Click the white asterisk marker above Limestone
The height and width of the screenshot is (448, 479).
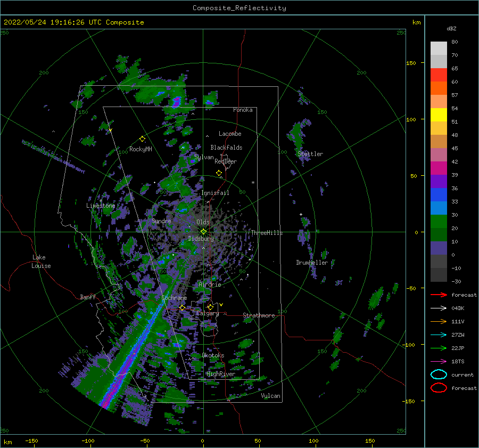pos(101,201)
